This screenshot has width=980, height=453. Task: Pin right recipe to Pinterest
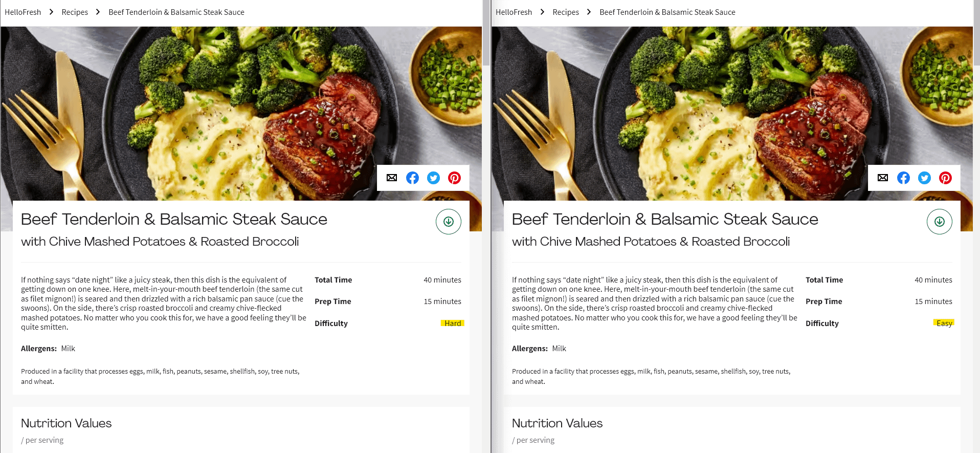[945, 178]
